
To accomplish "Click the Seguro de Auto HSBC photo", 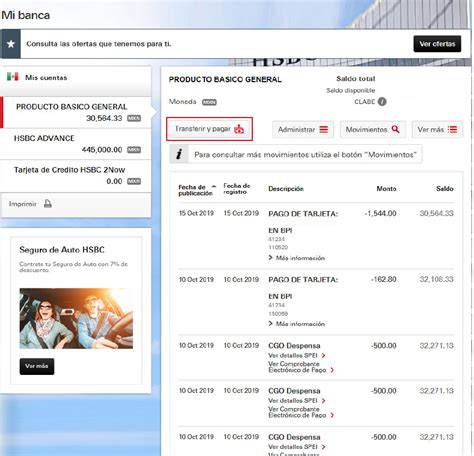I will [76, 319].
